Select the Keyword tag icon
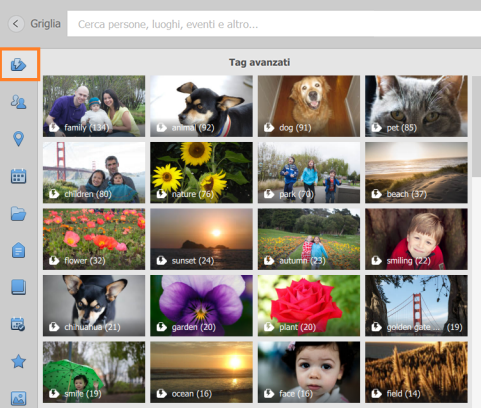The height and width of the screenshot is (408, 481). click(19, 250)
